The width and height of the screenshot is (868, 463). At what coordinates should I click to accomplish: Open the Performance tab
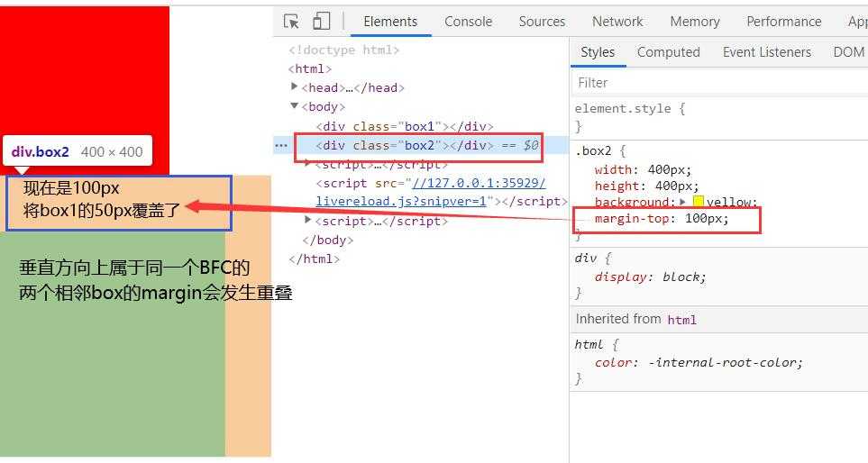[x=784, y=22]
